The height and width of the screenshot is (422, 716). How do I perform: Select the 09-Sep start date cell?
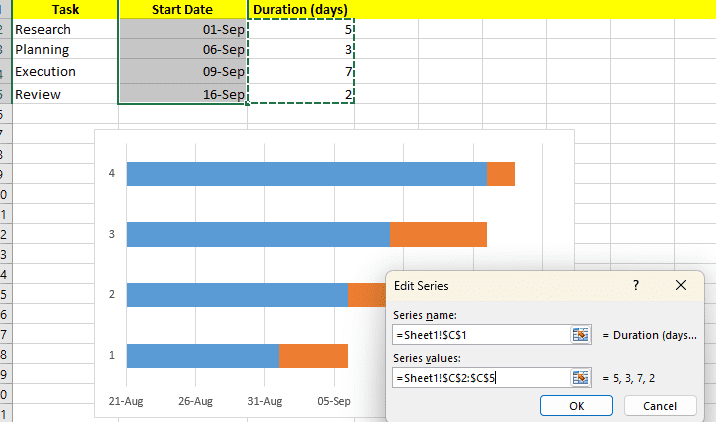tap(182, 72)
